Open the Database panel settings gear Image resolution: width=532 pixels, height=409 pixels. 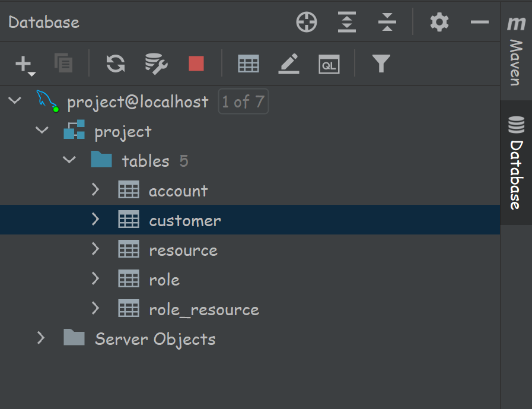[x=439, y=23]
